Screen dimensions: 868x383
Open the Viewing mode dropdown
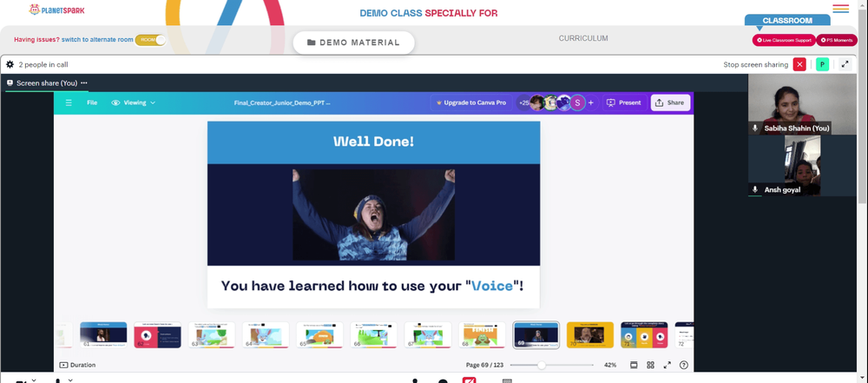[134, 102]
